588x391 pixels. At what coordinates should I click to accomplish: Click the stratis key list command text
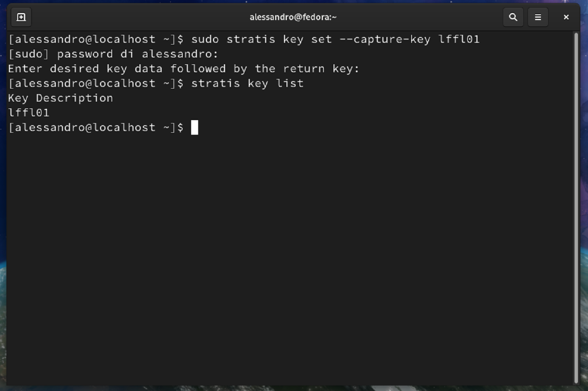point(247,83)
